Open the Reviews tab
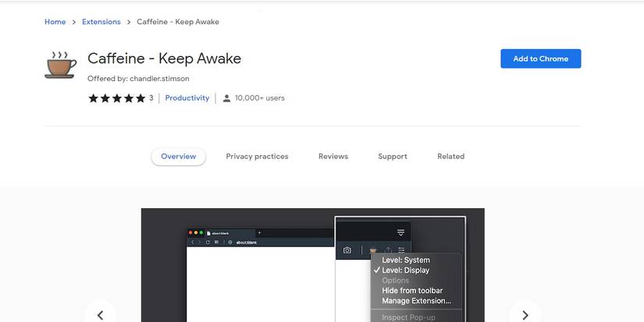The image size is (644, 322). coord(333,157)
